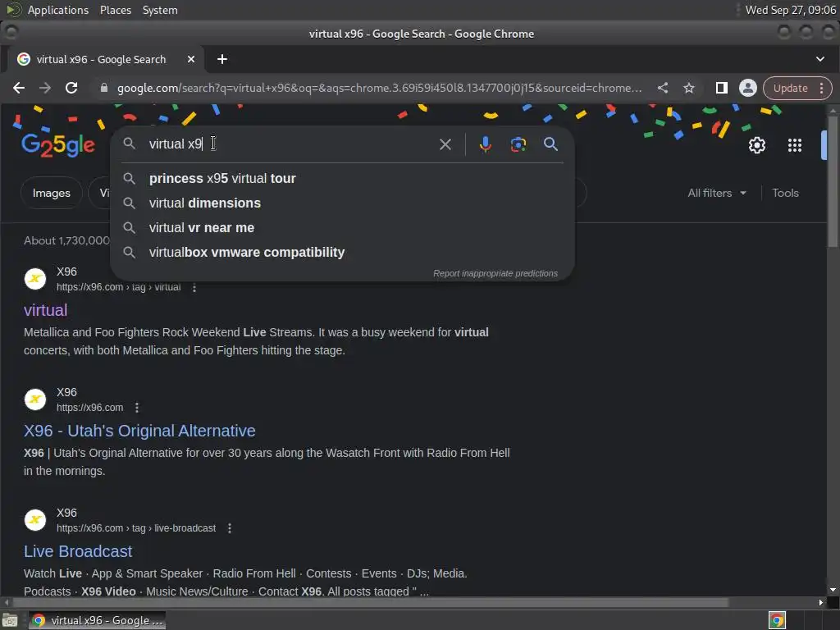The image size is (840, 630).
Task: Click in the search input field
Action: click(290, 144)
